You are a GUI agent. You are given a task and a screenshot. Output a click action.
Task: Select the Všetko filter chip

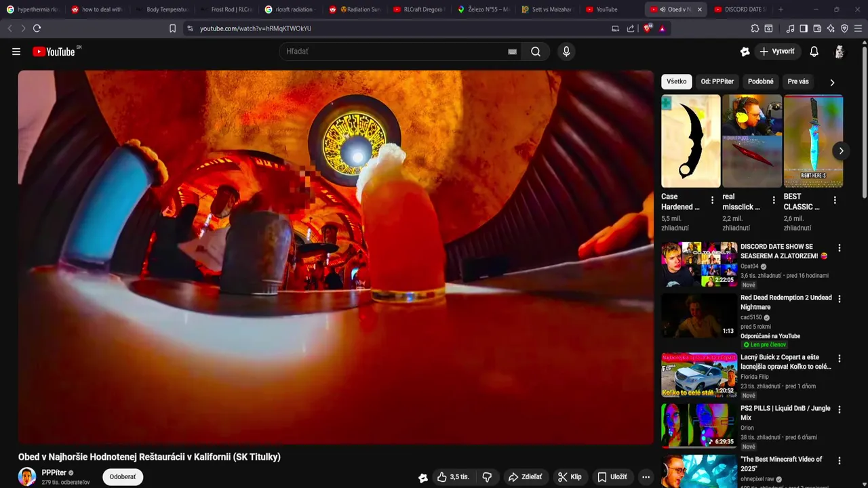click(x=677, y=81)
